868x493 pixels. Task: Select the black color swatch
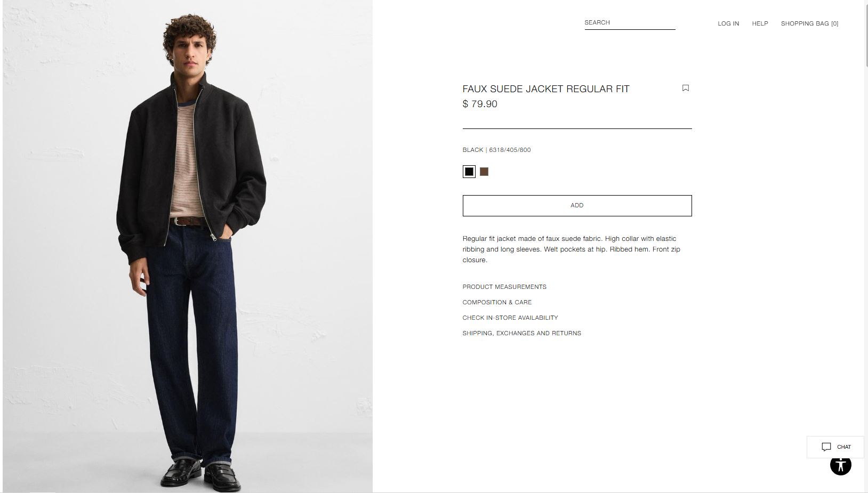(x=469, y=172)
